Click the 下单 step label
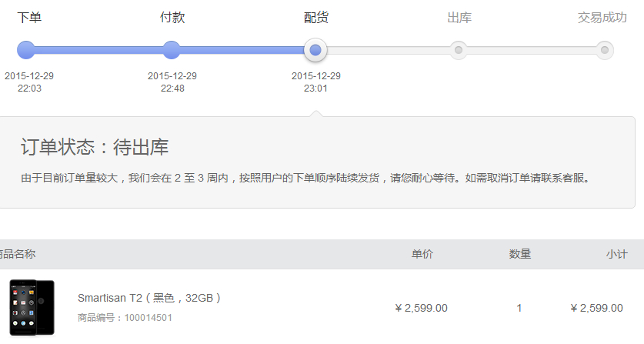 tap(29, 18)
